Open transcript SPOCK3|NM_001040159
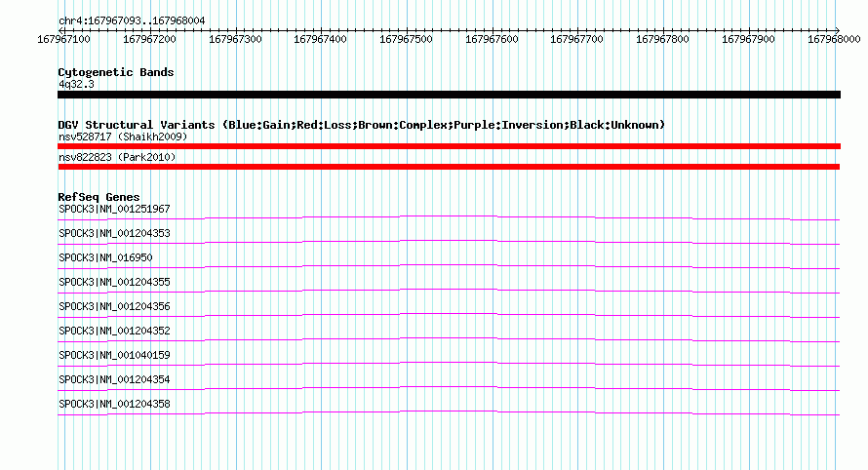This screenshot has height=470, width=868. tap(114, 355)
